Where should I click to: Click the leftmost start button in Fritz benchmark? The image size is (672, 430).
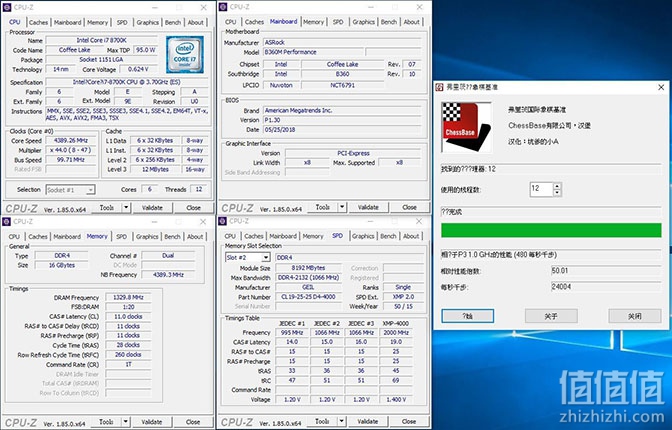pos(468,316)
